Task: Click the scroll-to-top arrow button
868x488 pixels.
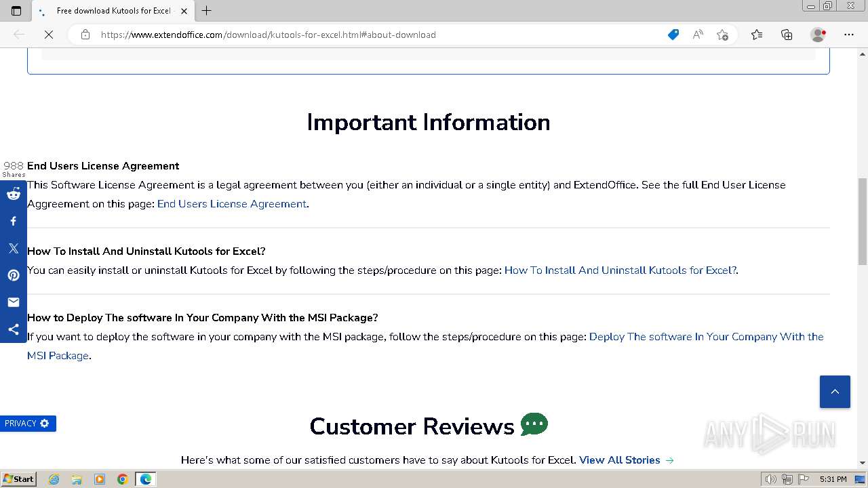Action: (x=835, y=392)
